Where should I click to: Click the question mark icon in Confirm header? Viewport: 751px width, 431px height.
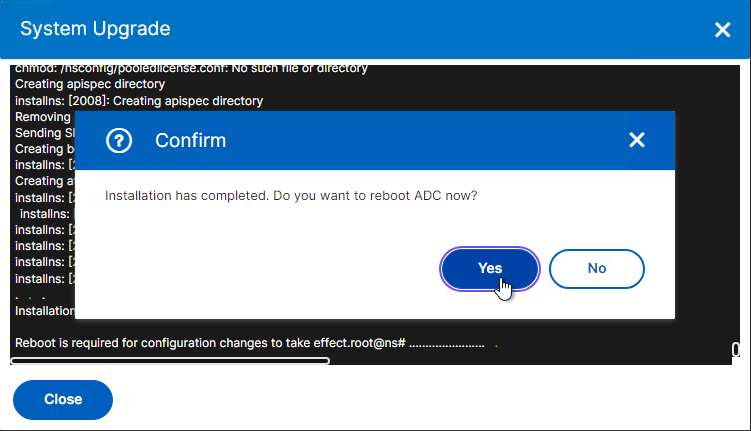(119, 140)
